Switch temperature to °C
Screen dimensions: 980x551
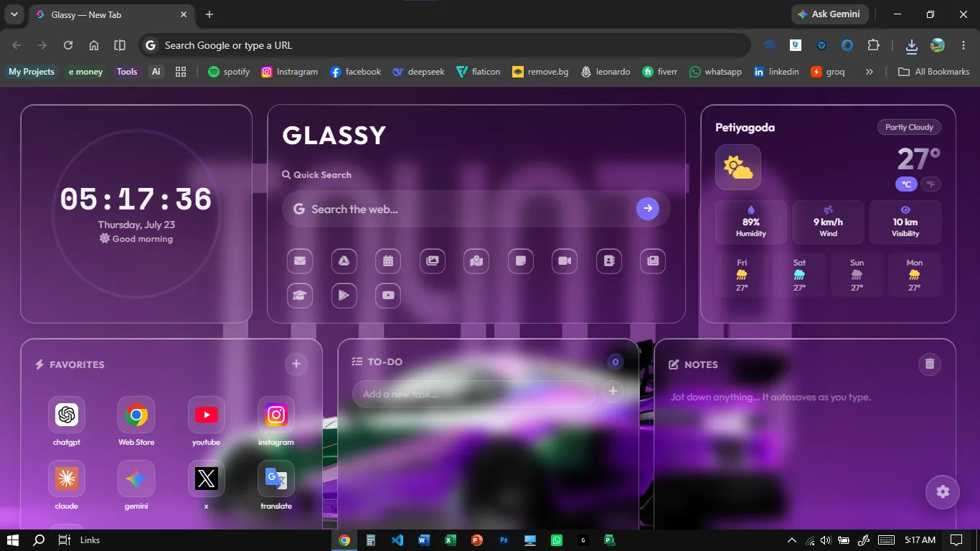(x=906, y=184)
